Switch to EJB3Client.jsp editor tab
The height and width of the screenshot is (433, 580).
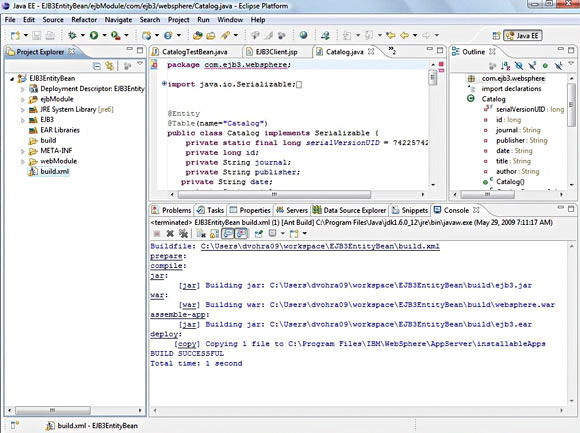(x=272, y=52)
